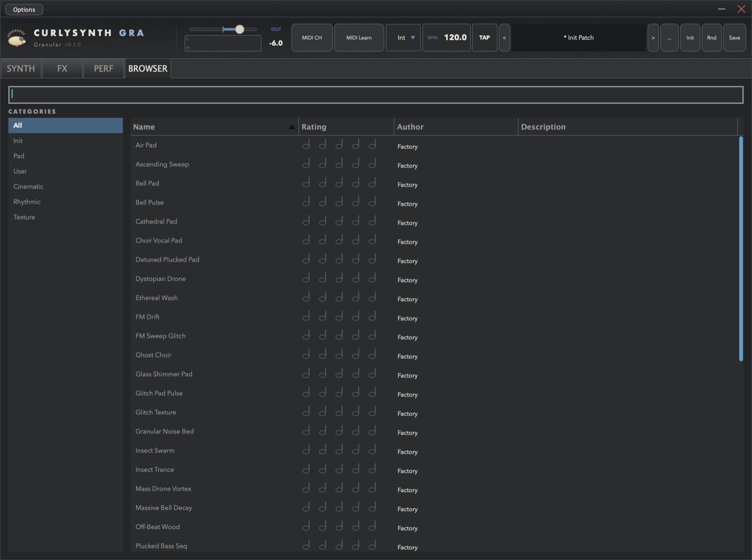The height and width of the screenshot is (560, 752).
Task: Rate Cathedral Pad three notes
Action: 339,221
